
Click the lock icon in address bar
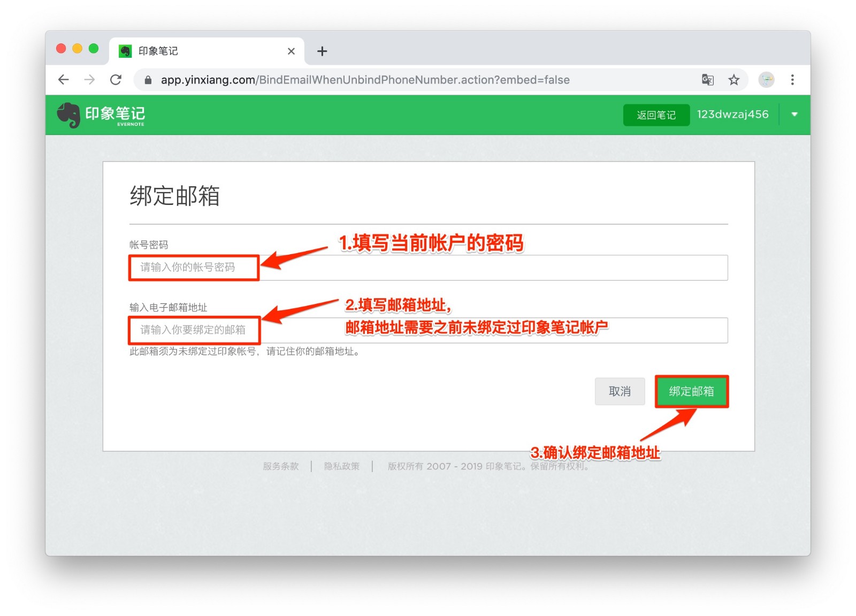coord(148,80)
